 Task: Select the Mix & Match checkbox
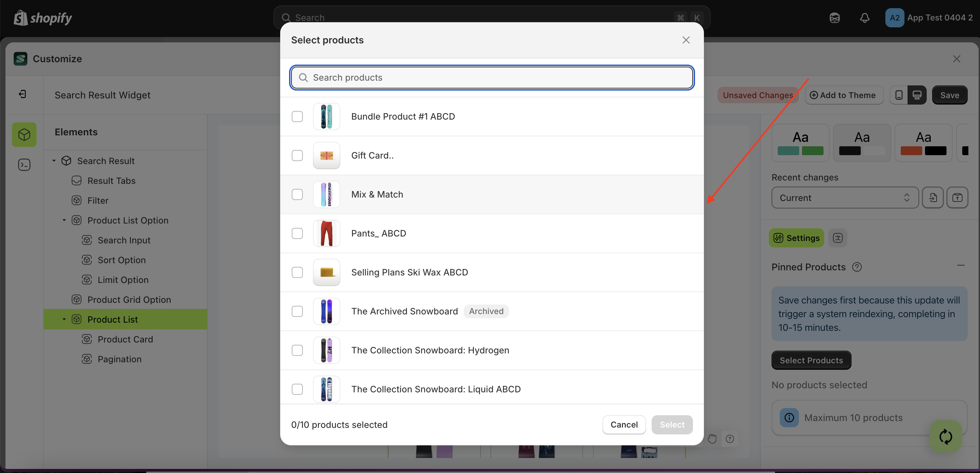297,194
